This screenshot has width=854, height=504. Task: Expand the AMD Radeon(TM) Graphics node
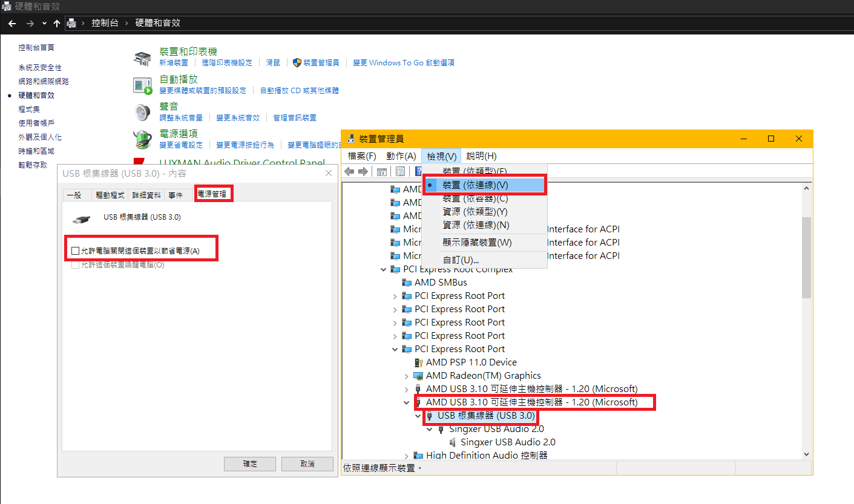coord(407,376)
